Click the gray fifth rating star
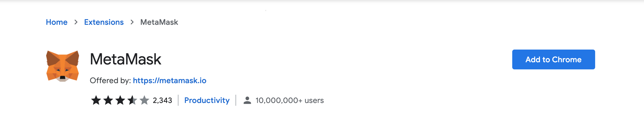 pos(144,100)
